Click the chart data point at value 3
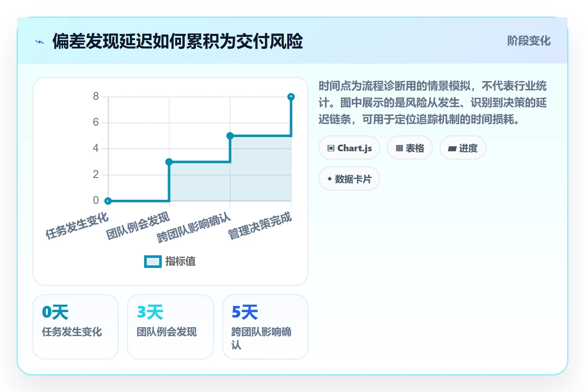585x392 pixels. 169,162
